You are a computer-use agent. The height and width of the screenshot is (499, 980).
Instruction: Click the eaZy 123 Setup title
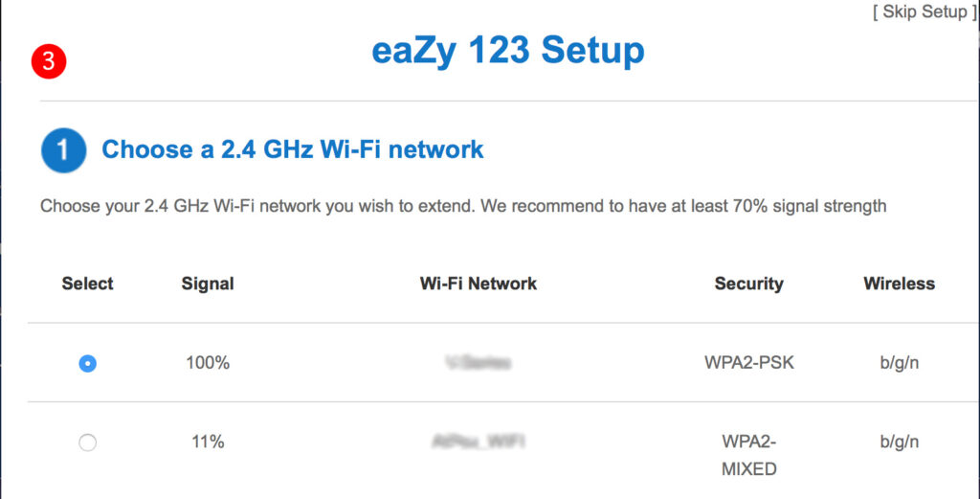pos(507,52)
